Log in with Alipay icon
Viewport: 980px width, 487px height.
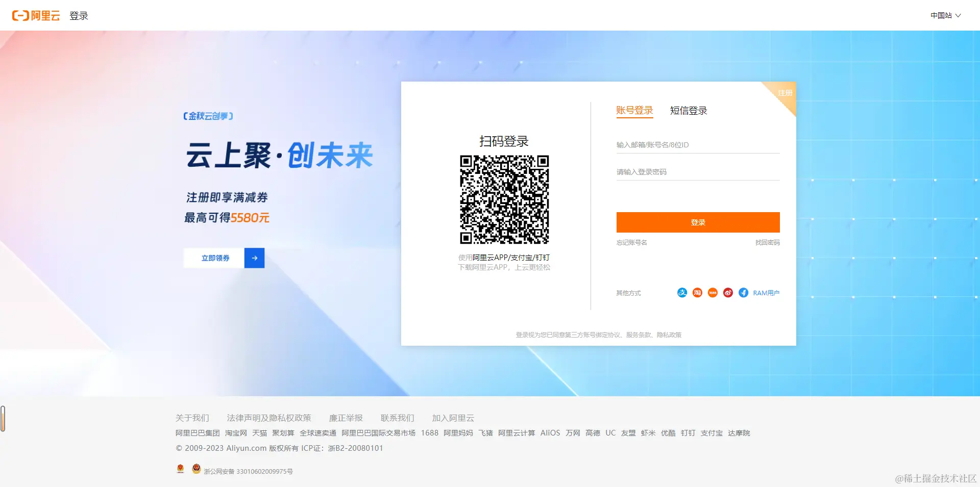682,293
